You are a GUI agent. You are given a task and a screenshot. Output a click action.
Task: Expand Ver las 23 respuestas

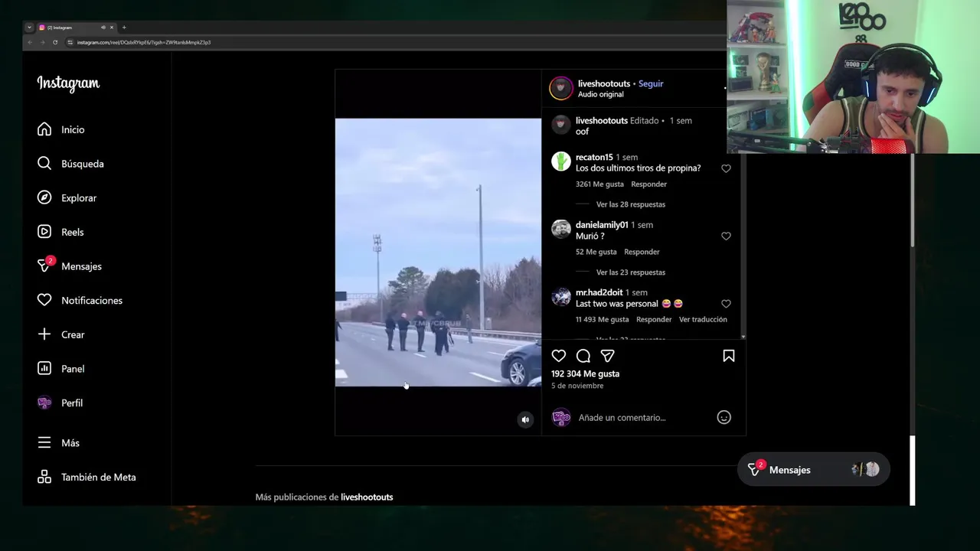point(631,272)
